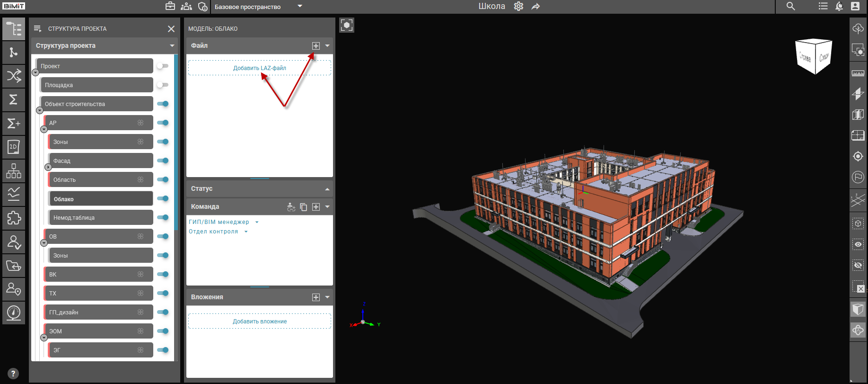Click the fit-to-view icon above viewport
868x384 pixels.
pos(347,25)
